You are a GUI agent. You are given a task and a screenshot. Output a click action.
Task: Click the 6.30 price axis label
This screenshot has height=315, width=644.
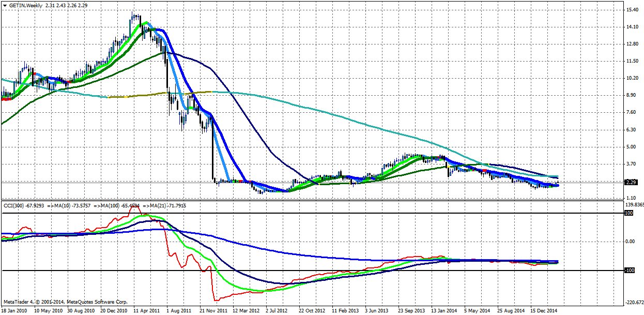pos(631,129)
